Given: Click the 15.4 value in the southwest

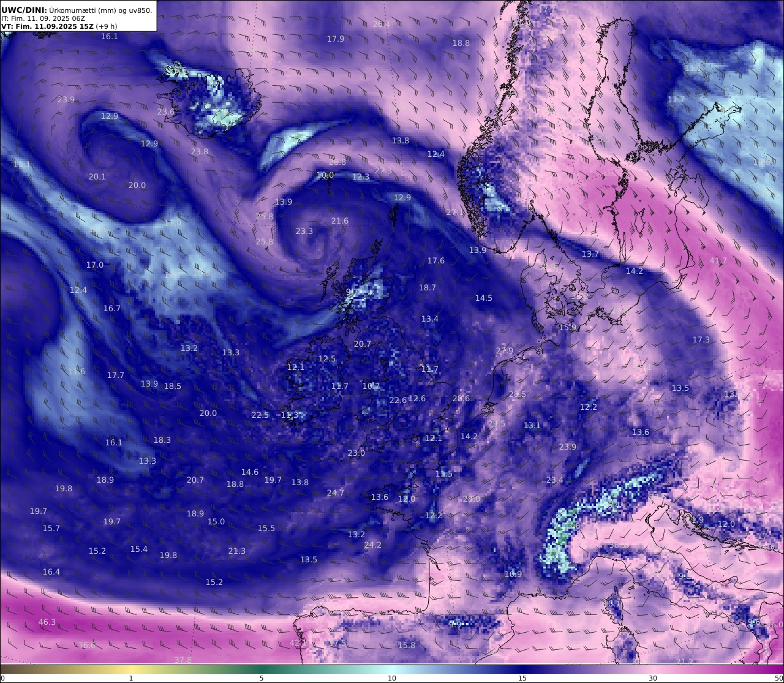Looking at the screenshot, I should tap(138, 549).
